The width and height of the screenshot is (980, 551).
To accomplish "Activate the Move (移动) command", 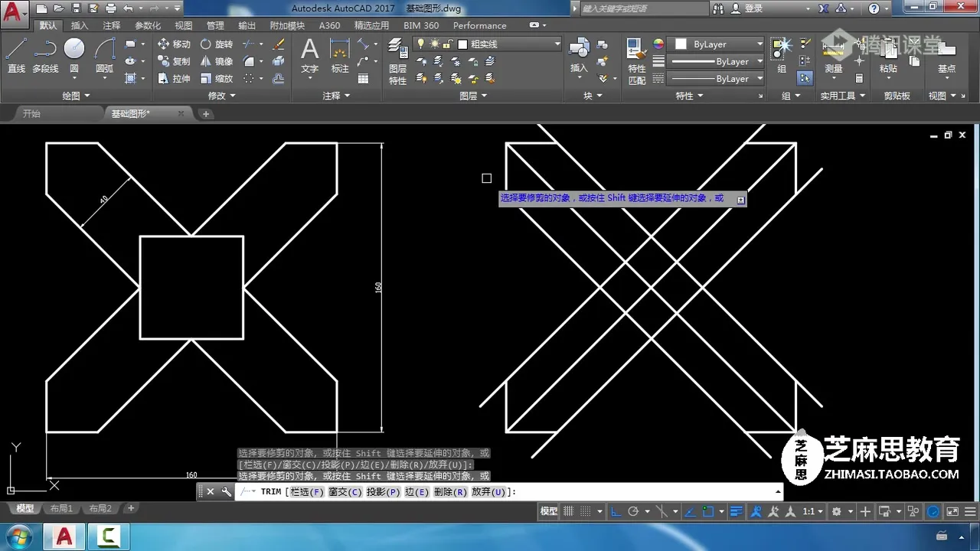I will 174,44.
